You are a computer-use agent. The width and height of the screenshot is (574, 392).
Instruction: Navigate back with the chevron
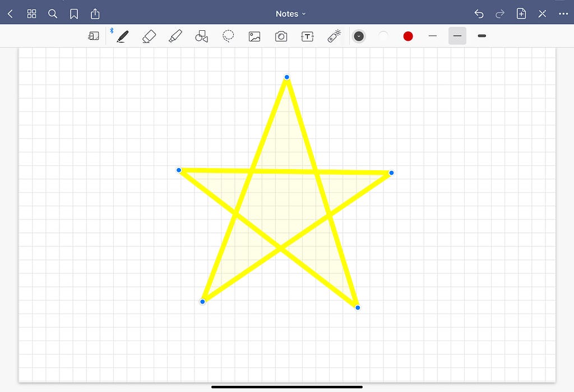tap(10, 13)
